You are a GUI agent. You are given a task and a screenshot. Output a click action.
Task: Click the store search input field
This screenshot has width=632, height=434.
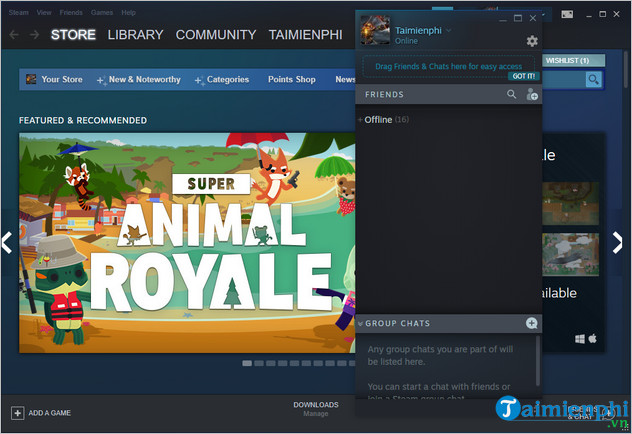[563, 79]
